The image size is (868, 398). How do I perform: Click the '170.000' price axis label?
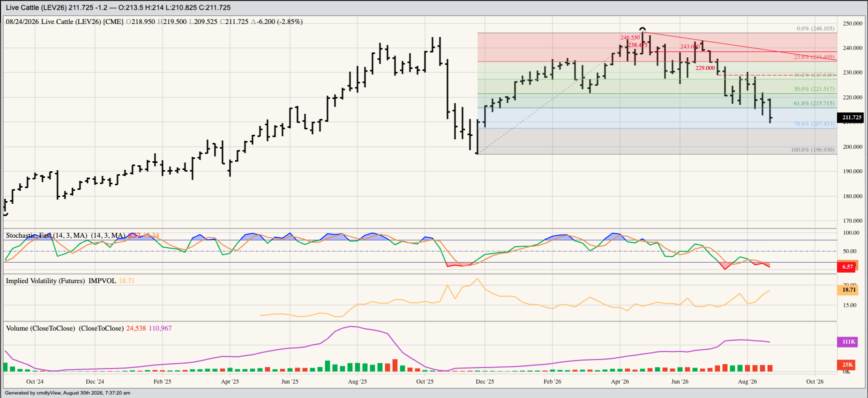pos(852,221)
